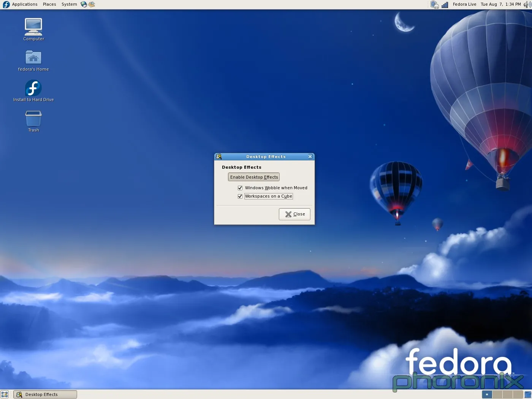Click the show desktop icon in bottom panel
532x399 pixels.
click(x=5, y=394)
